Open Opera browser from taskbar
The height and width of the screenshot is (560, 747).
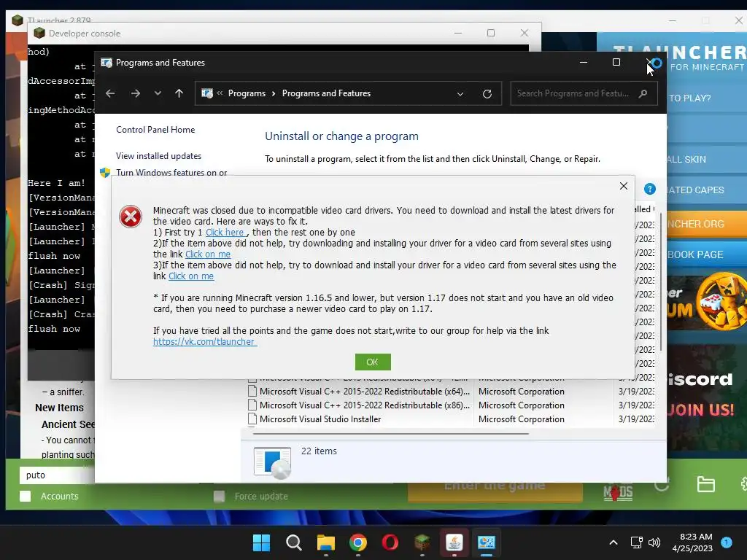(x=390, y=542)
